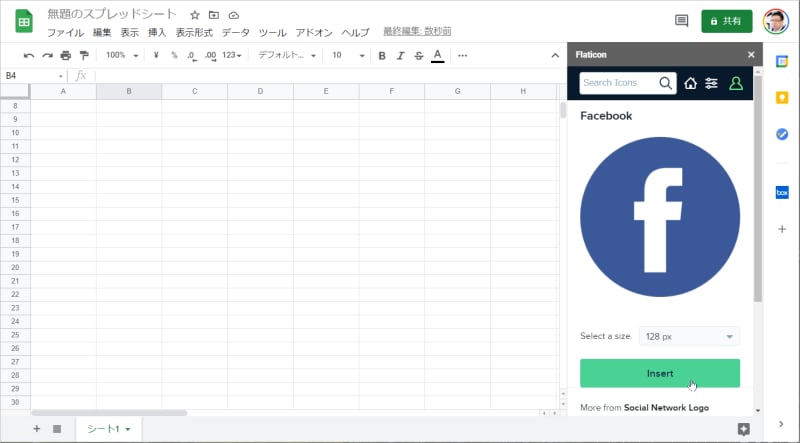800x443 pixels.
Task: Apply percent number format
Action: click(174, 55)
